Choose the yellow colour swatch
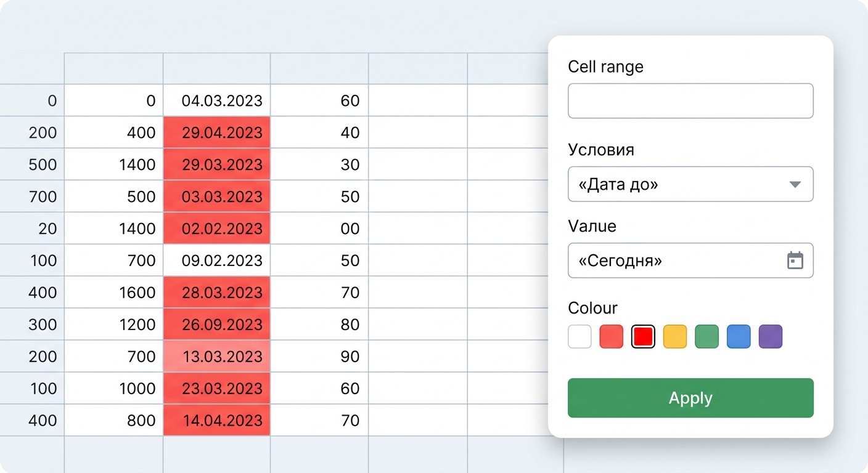This screenshot has width=868, height=473. coord(675,337)
